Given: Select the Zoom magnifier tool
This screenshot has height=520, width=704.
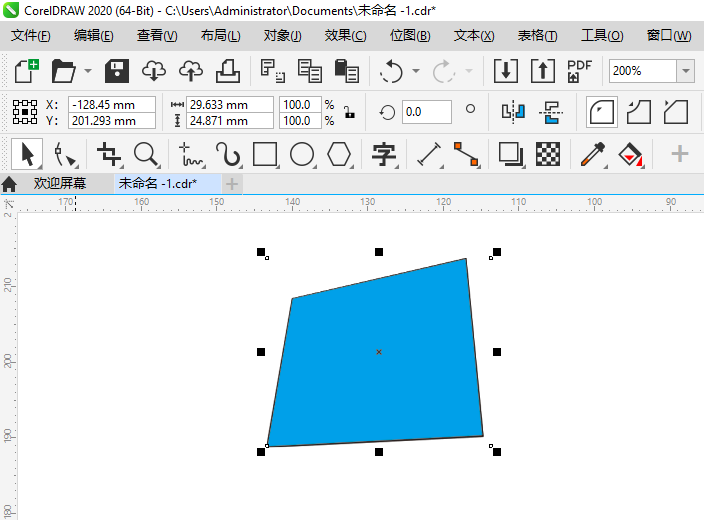Looking at the screenshot, I should [146, 154].
